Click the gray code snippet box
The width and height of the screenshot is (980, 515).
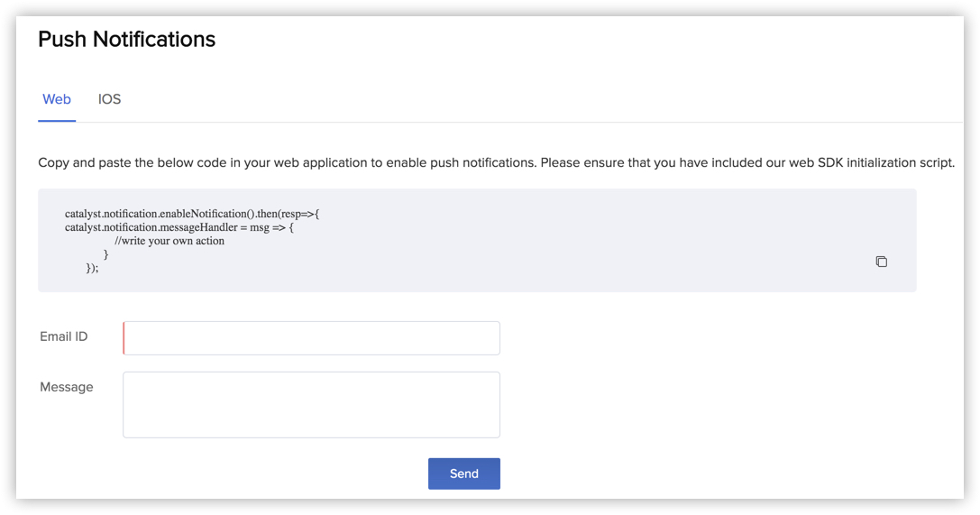(477, 241)
